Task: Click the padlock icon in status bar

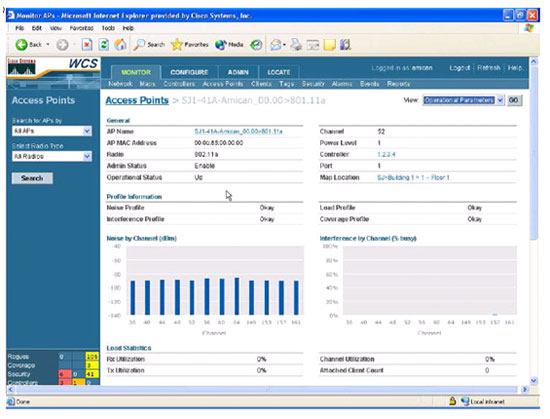Action: [452, 401]
